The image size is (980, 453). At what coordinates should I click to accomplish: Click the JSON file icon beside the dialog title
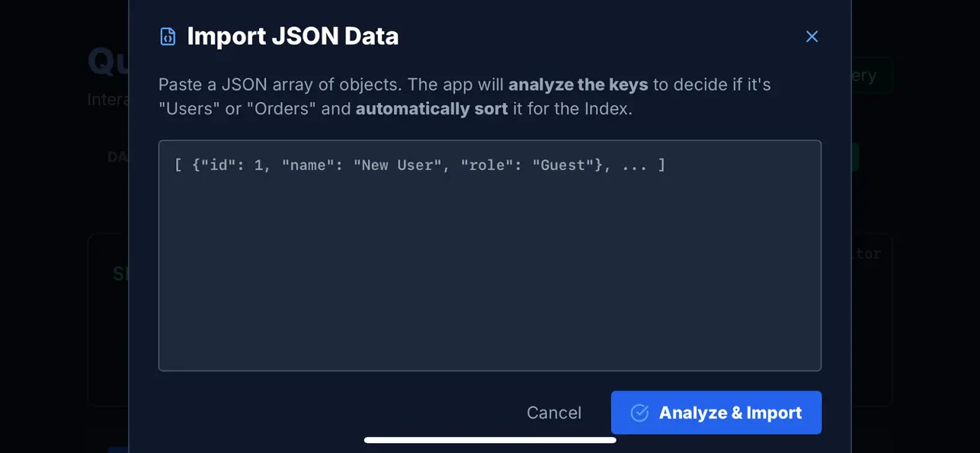point(168,36)
